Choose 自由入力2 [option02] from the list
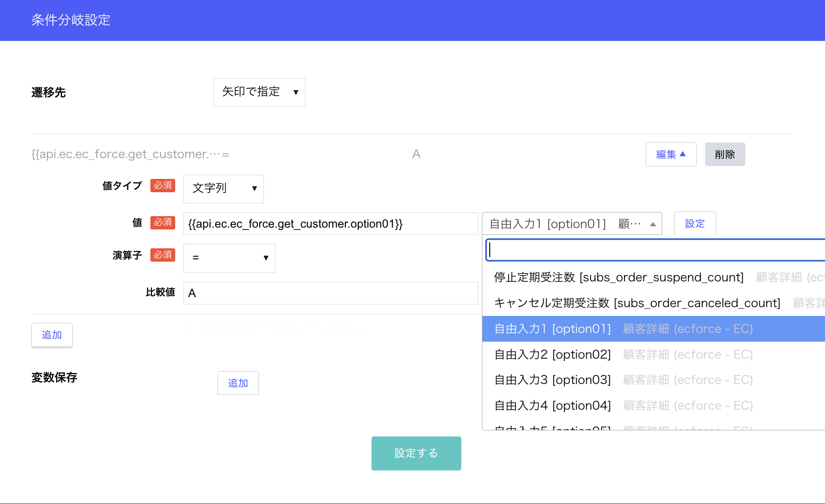The image size is (825, 504). pyautogui.click(x=653, y=355)
